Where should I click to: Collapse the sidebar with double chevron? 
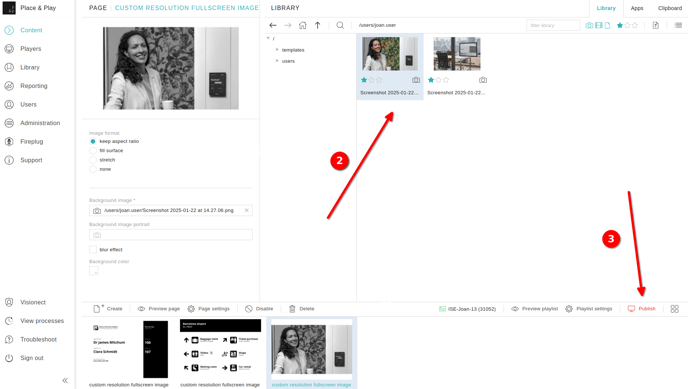tap(65, 380)
